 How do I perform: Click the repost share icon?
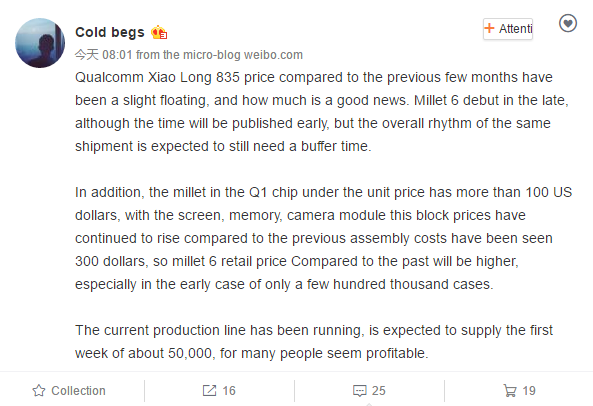coord(209,391)
